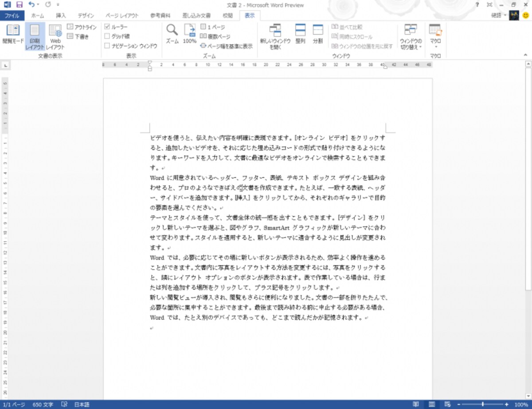The width and height of the screenshot is (532, 409).
Task: Enable グリッド線 (Gridlines) checkbox
Action: (x=107, y=36)
